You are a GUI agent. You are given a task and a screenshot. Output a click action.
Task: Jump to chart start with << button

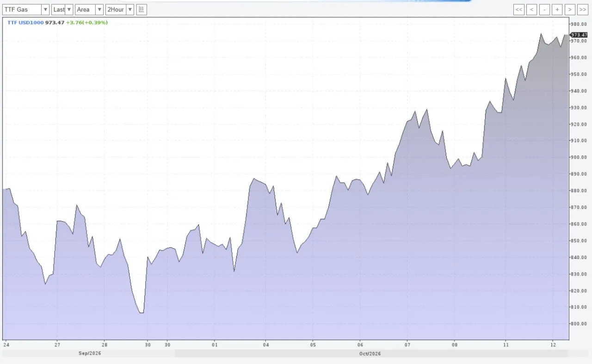click(x=519, y=9)
